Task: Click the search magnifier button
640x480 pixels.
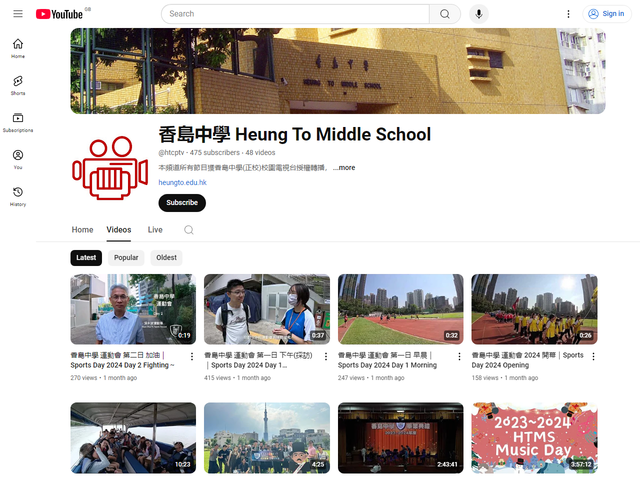Action: pyautogui.click(x=444, y=14)
